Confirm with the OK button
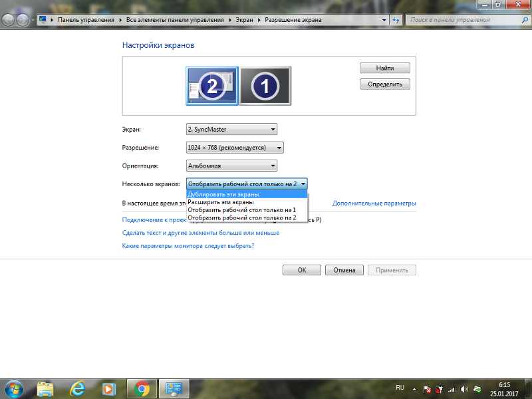The height and width of the screenshot is (399, 532). [x=302, y=270]
